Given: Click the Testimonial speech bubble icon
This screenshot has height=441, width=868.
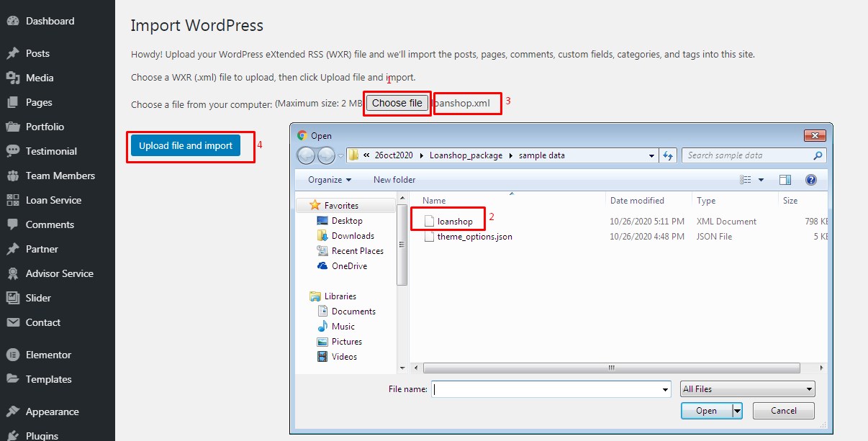Looking at the screenshot, I should click(12, 151).
